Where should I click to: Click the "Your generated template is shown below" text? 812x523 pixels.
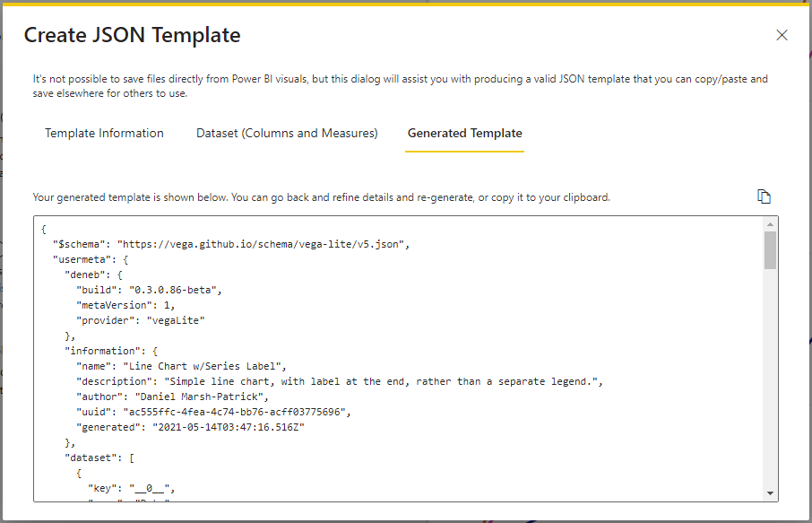(x=322, y=197)
